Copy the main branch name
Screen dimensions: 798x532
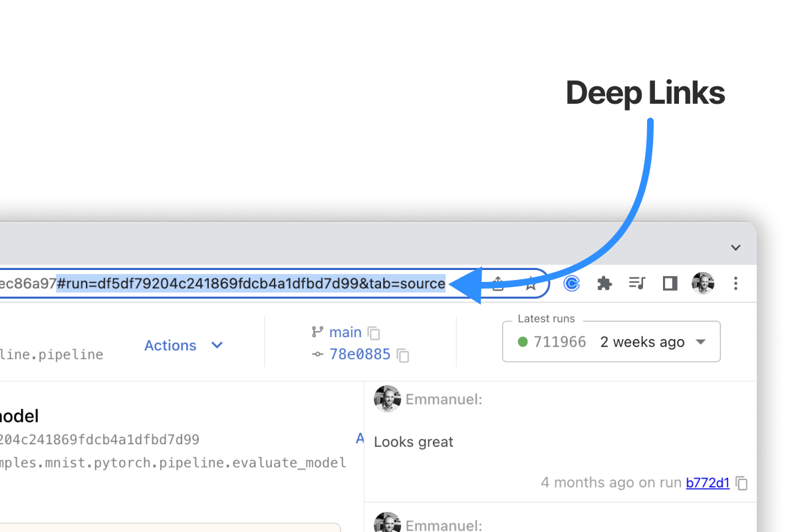373,332
